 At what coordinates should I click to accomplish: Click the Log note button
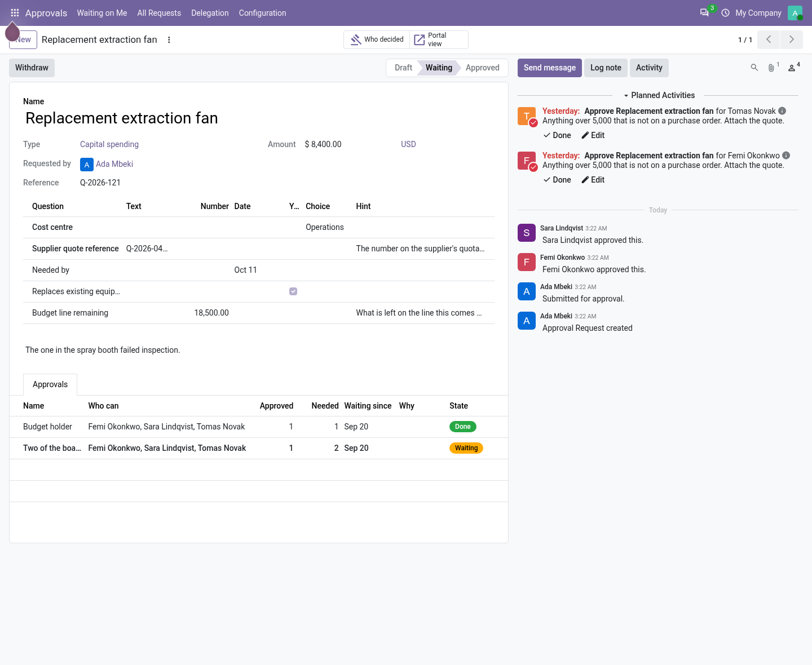606,68
